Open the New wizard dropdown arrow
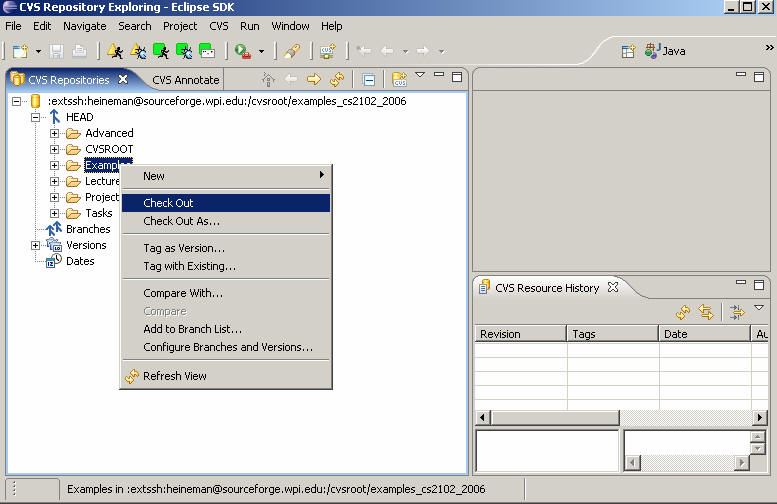 (38, 51)
